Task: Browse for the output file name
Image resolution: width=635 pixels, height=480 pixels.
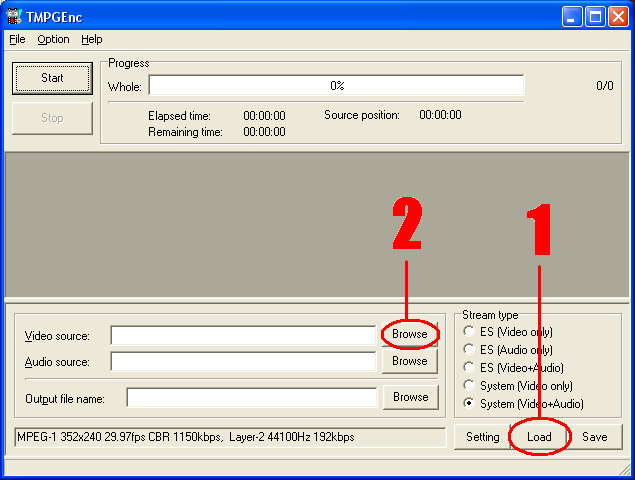Action: coord(411,397)
